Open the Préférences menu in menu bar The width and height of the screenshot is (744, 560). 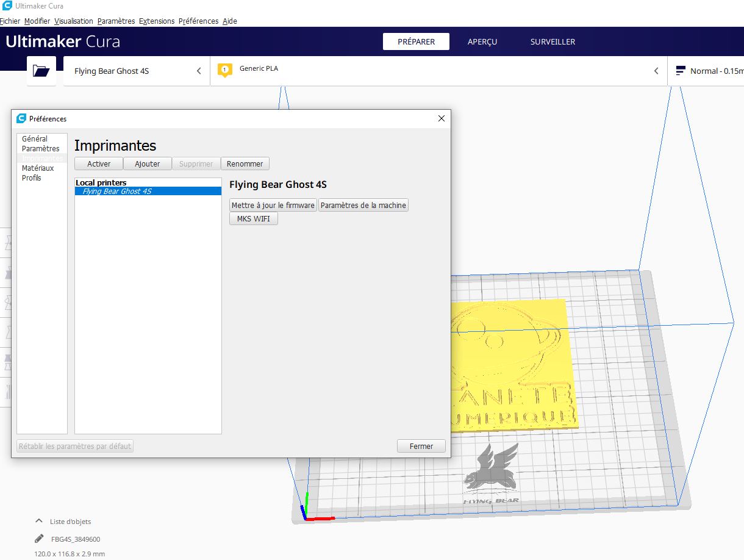(198, 21)
